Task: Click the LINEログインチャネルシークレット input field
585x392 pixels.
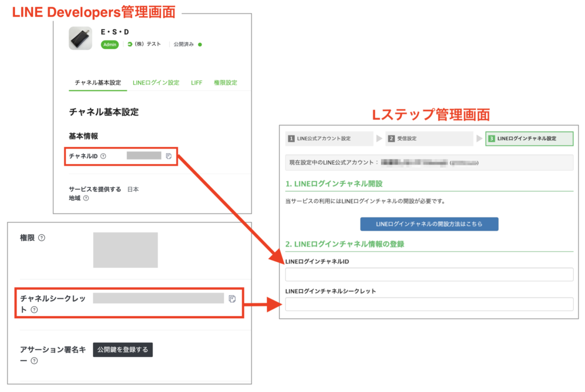Action: pos(429,305)
